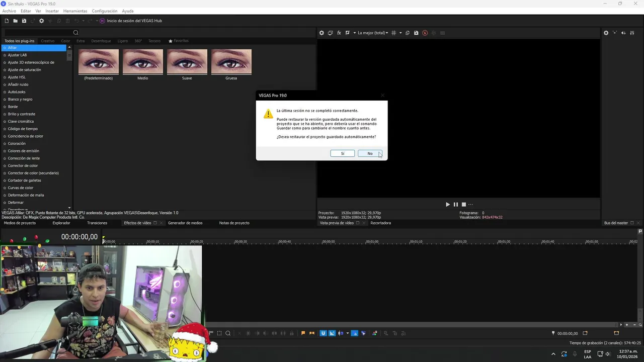Select the Medio sharpen preset thumbnail
644x362 pixels.
point(143,61)
